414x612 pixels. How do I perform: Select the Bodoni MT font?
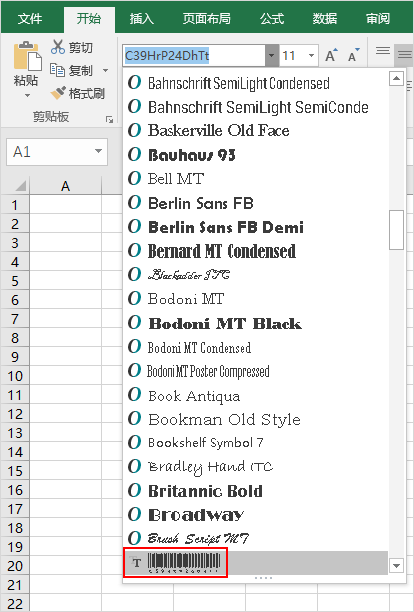pyautogui.click(x=256, y=299)
